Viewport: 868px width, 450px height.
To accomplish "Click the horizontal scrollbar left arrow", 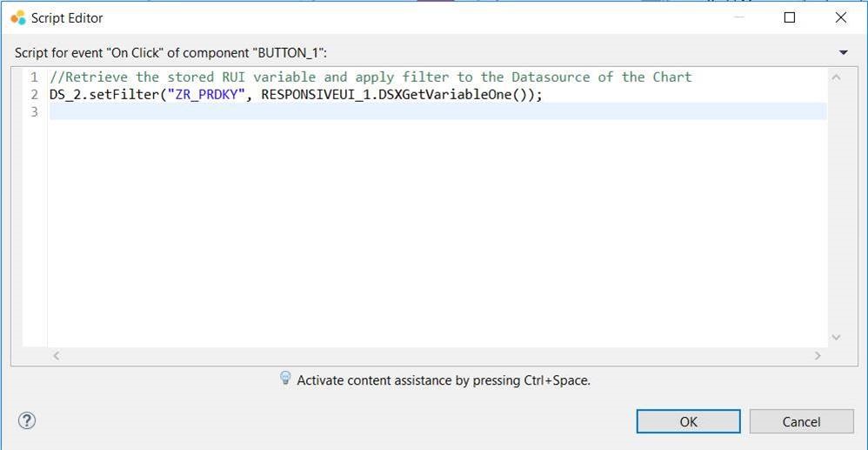I will tap(57, 355).
